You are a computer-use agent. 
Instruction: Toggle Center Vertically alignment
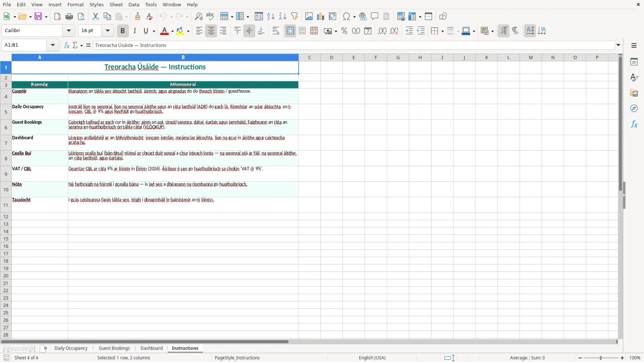point(249,31)
